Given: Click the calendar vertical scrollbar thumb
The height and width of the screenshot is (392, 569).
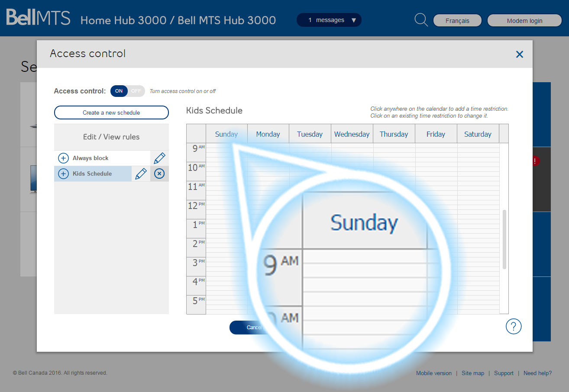Looking at the screenshot, I should point(504,240).
